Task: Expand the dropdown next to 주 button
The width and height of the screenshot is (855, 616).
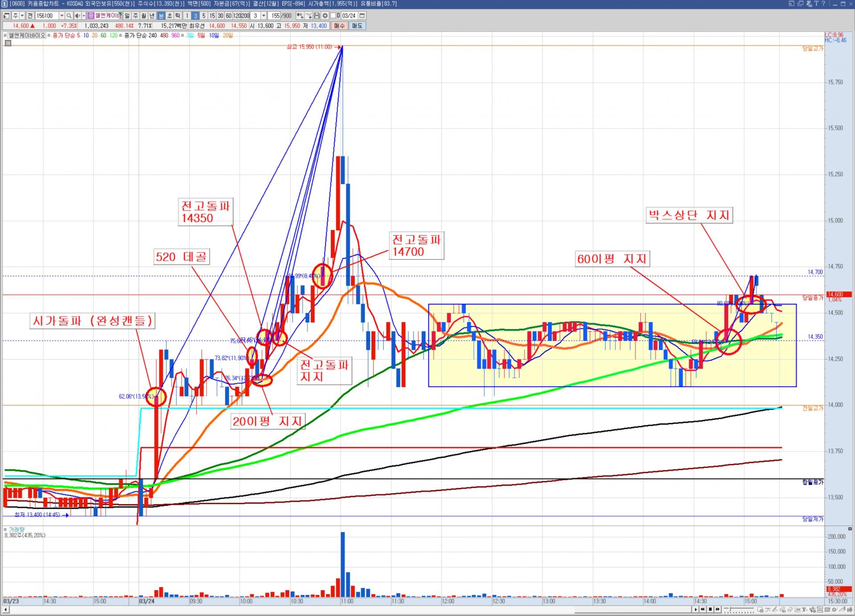Action: [22, 16]
